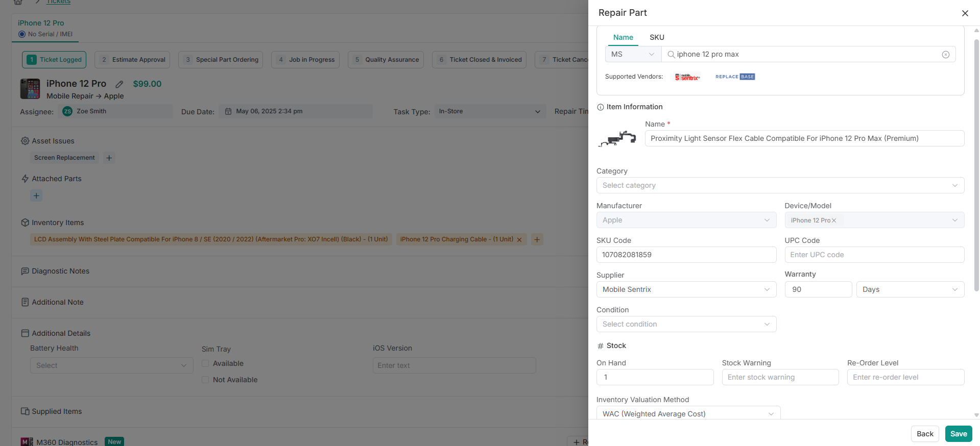Click the Inventory Items box icon

pos(25,222)
